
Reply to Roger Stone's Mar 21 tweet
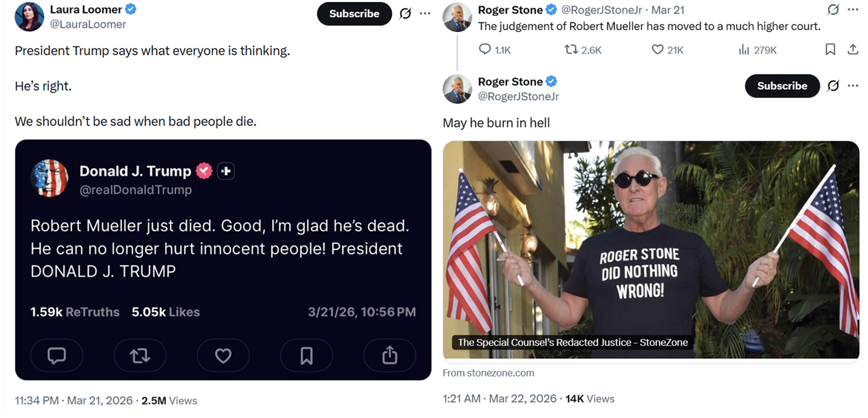click(x=485, y=50)
